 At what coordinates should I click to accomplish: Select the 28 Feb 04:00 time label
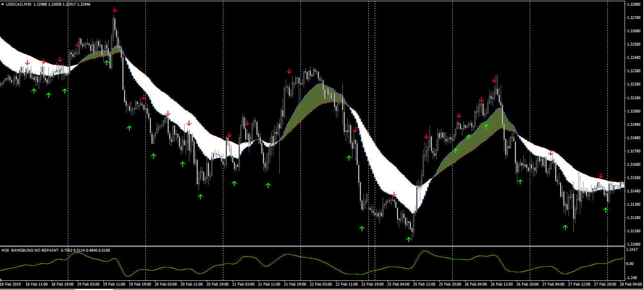(631, 284)
